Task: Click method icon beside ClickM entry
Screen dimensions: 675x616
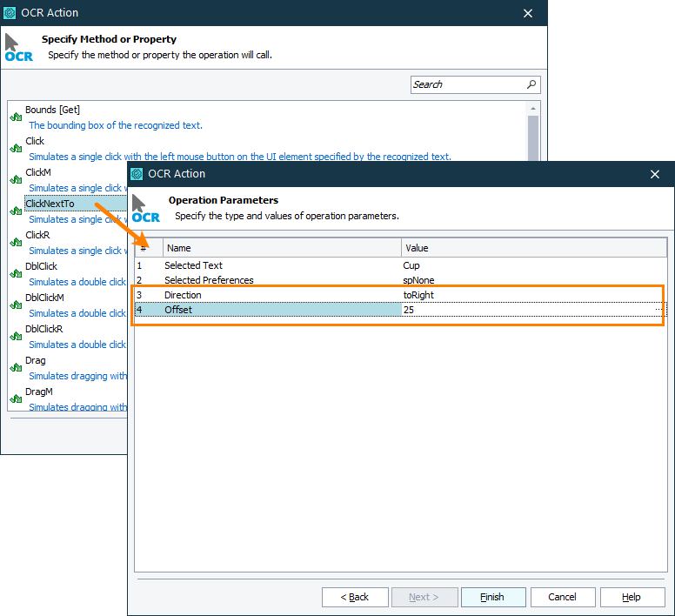Action: [x=16, y=179]
